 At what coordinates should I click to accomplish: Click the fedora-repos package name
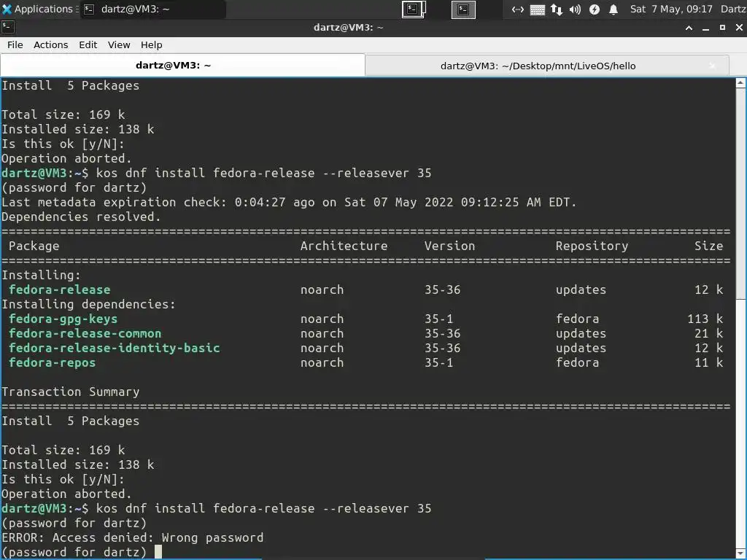tap(52, 363)
